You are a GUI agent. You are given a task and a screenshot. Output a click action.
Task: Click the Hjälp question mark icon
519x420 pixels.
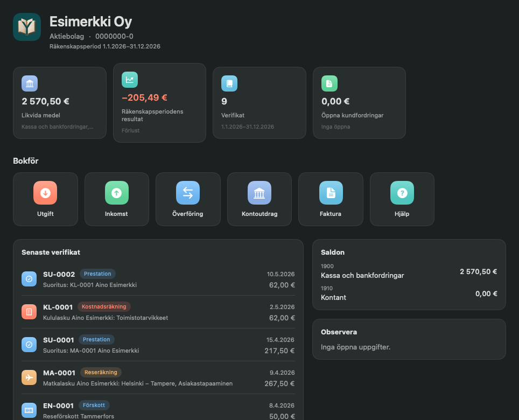(402, 193)
